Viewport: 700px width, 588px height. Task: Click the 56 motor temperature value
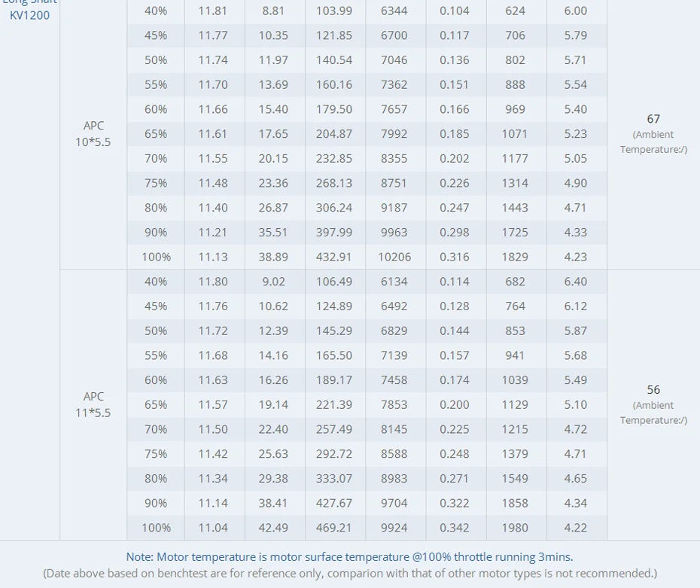click(653, 390)
